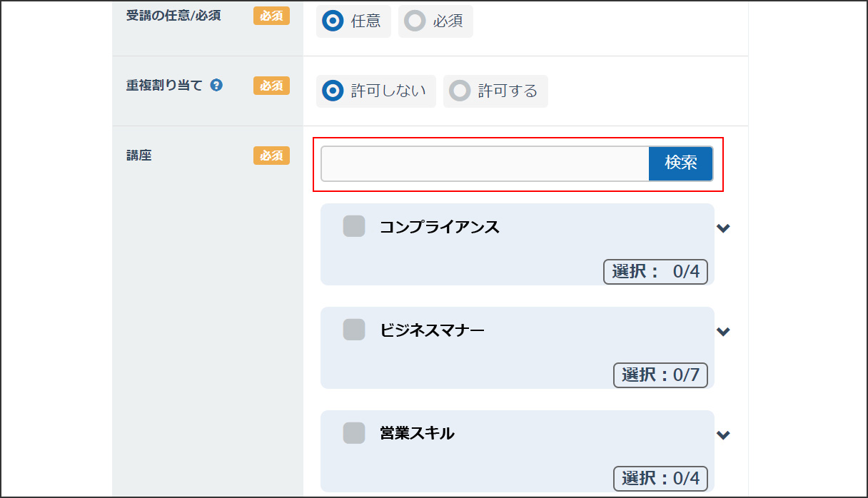Click the 必須 badge next to 重複割り当て

[271, 86]
